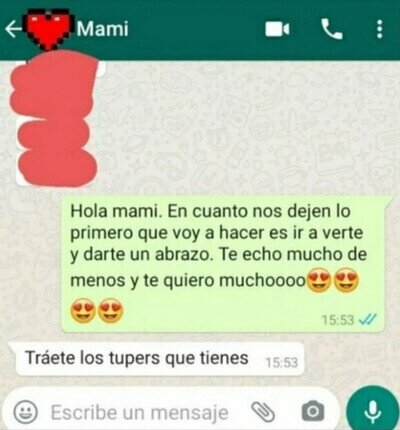
Task: Tap the back arrow to leave the chat
Action: [x=13, y=30]
